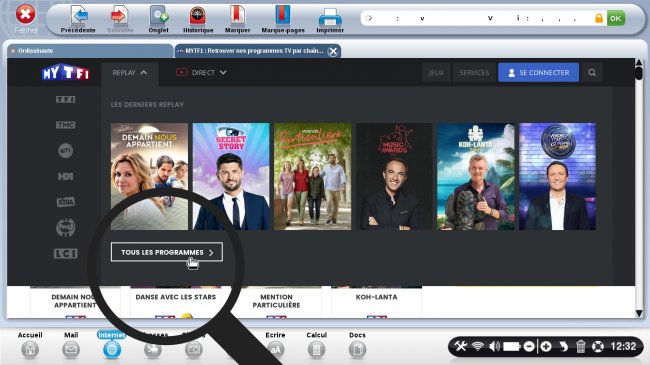Click the Suivante forward arrow
This screenshot has width=650, height=365.
[x=120, y=19]
